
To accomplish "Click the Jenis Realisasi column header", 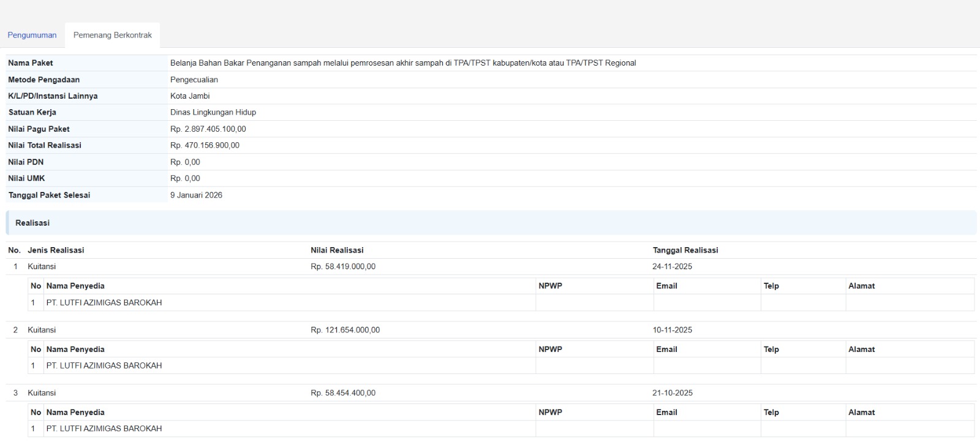I will click(x=56, y=251).
